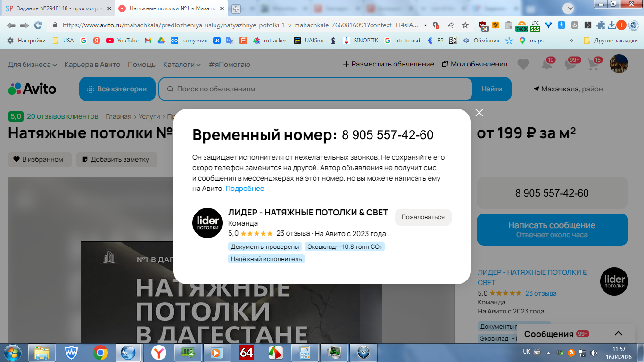
Task: Open the Windows Start menu
Action: click(x=12, y=352)
